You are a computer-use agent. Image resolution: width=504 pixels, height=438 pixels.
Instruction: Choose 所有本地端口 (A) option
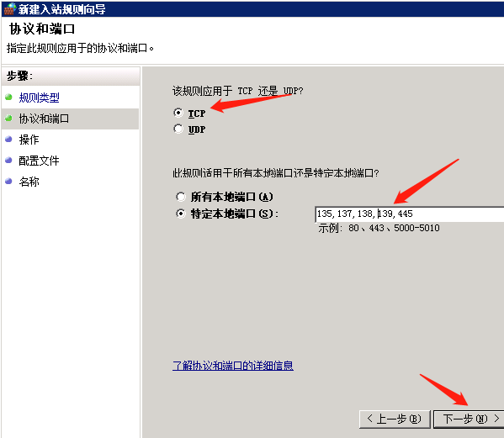coord(181,197)
